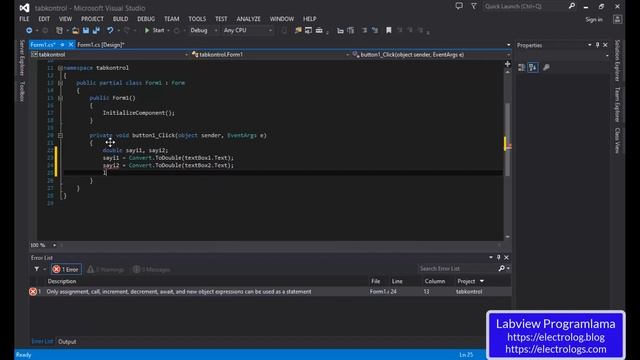Switch to the Output tab
Viewport: 640px width, 360px height.
pos(67,342)
